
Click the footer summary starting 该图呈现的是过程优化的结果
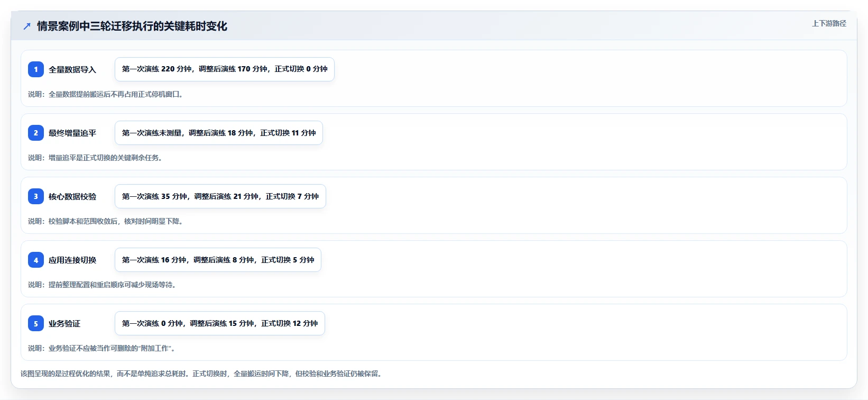[202, 374]
